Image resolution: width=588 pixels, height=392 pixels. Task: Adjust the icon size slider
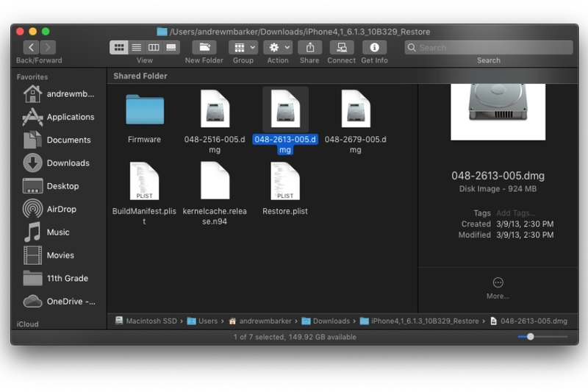pos(530,337)
